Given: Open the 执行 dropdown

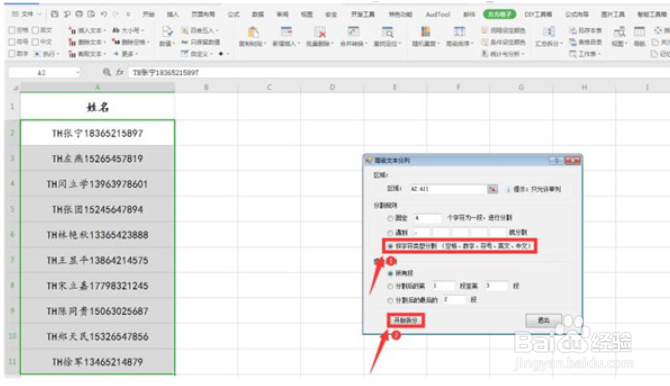Looking at the screenshot, I should 46,54.
